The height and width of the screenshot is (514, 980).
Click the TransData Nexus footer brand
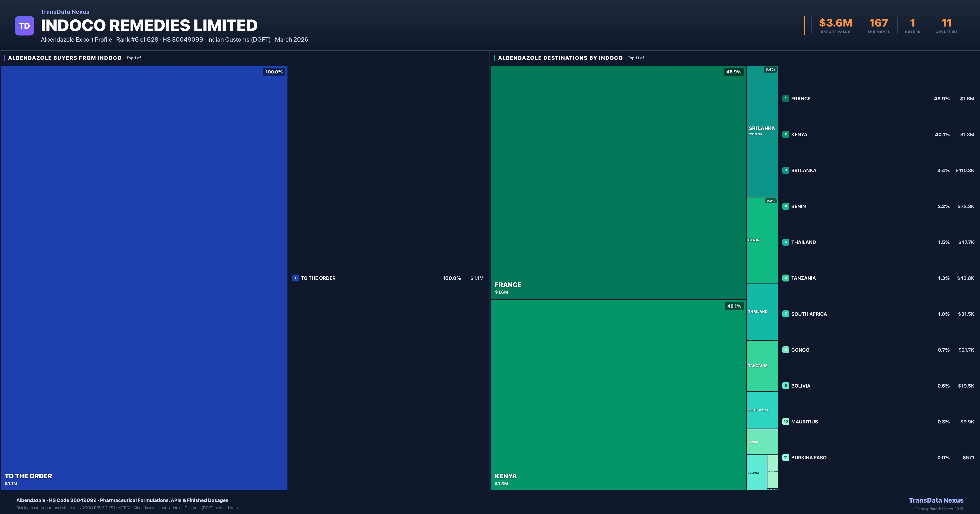tap(936, 500)
